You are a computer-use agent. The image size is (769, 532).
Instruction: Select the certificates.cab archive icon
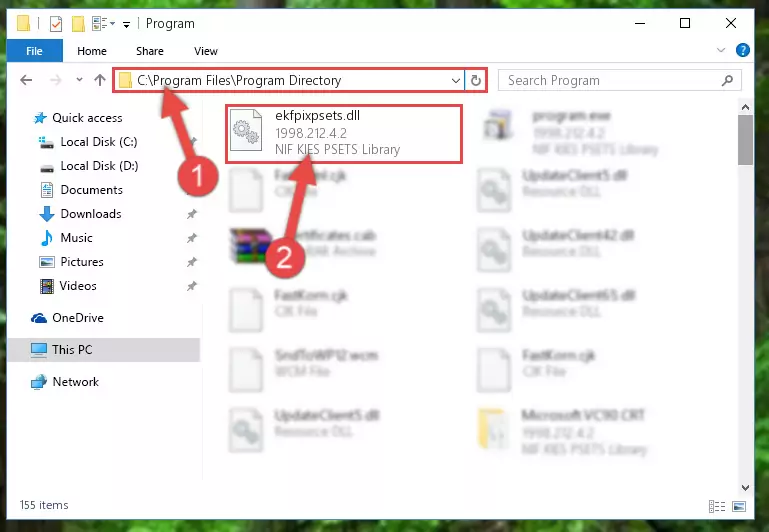click(251, 245)
